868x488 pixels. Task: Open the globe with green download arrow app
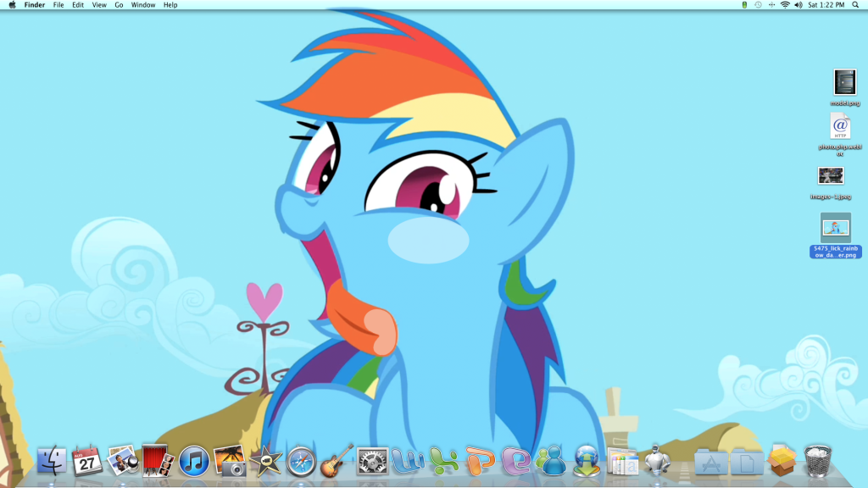(587, 461)
